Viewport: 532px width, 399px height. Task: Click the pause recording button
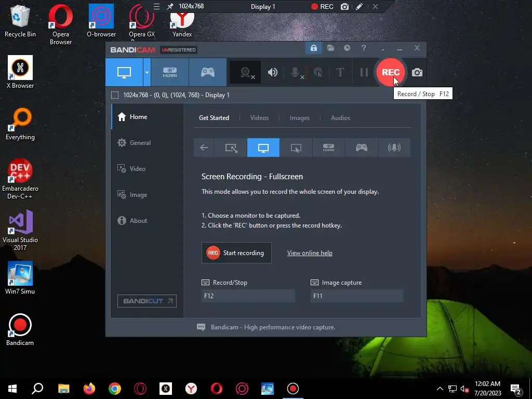pyautogui.click(x=364, y=72)
